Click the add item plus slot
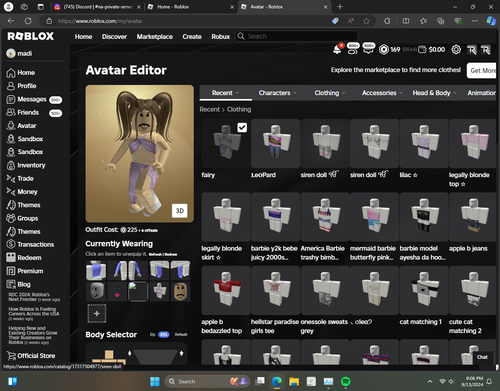Screen dimensions: 500x391 point(97,313)
